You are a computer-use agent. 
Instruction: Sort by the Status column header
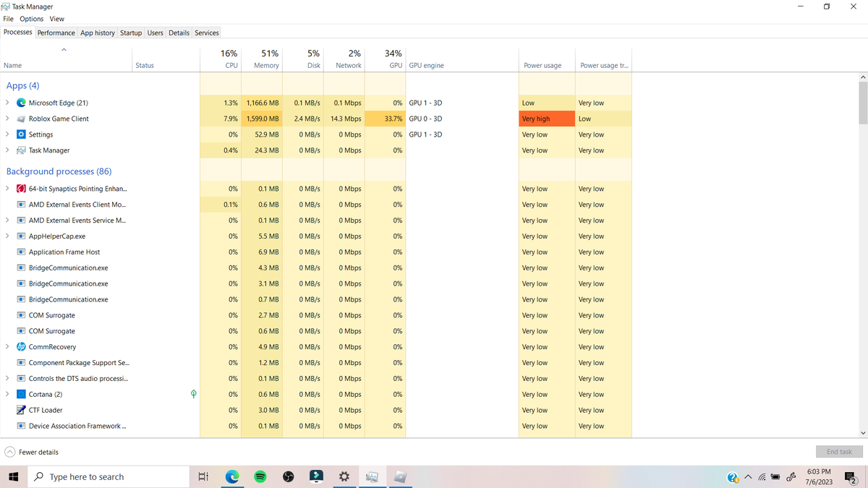pos(166,59)
